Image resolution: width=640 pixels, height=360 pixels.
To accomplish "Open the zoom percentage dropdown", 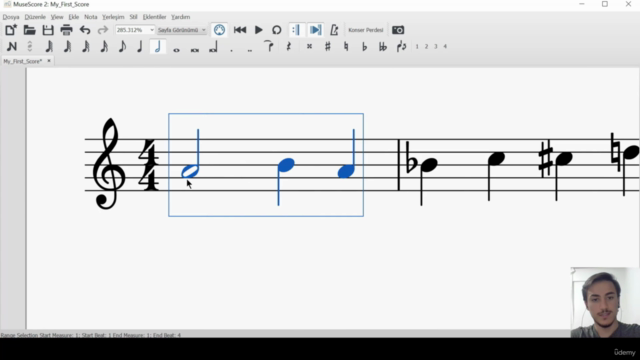I will (x=152, y=30).
